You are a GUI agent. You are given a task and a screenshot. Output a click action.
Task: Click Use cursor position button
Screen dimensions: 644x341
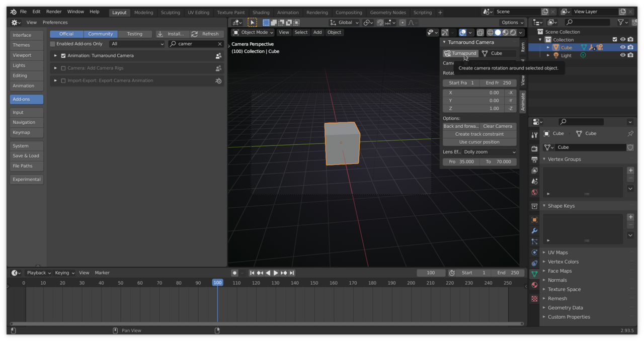479,142
